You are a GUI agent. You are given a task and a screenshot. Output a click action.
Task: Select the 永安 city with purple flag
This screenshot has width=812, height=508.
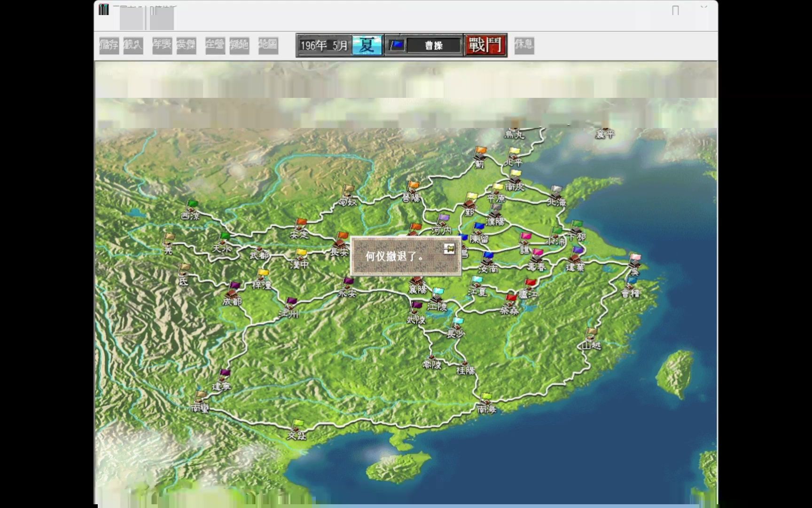coord(347,287)
